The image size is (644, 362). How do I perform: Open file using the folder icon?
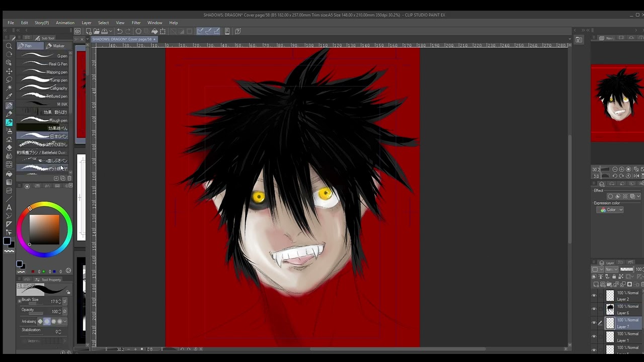(x=96, y=31)
